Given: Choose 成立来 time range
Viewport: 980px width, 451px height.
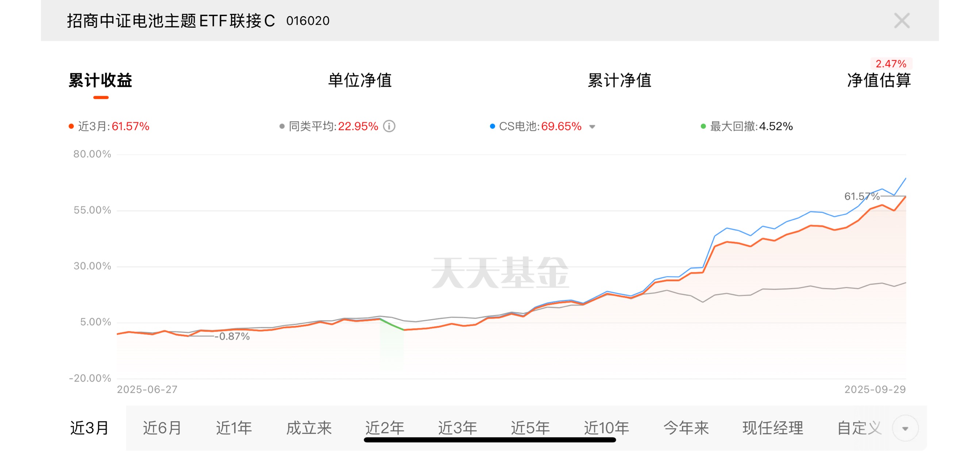Looking at the screenshot, I should point(309,428).
